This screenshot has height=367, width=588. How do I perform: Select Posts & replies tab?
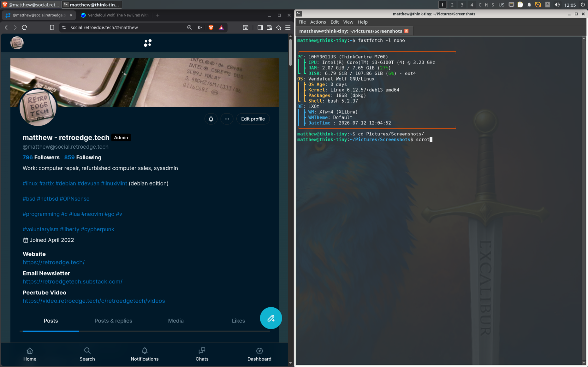tap(113, 321)
